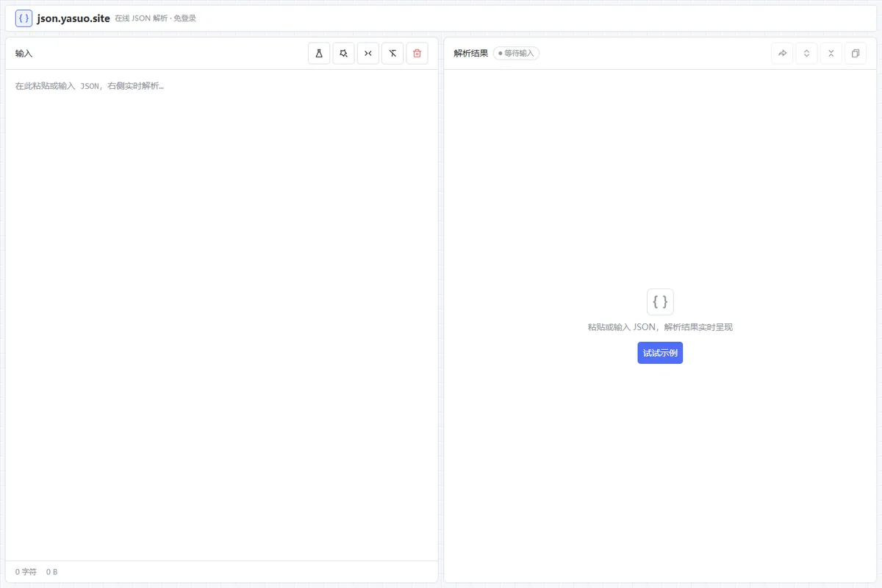Click the 0 字符 character count
Image resolution: width=882 pixels, height=588 pixels.
pos(26,572)
